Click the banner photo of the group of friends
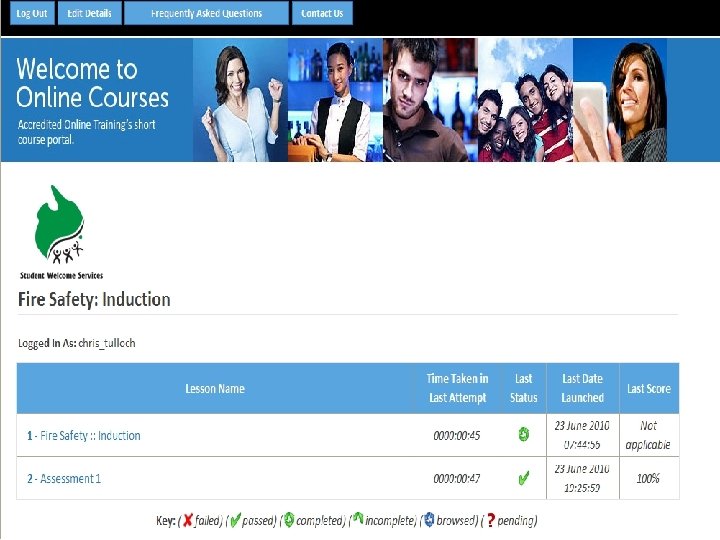 click(525, 100)
